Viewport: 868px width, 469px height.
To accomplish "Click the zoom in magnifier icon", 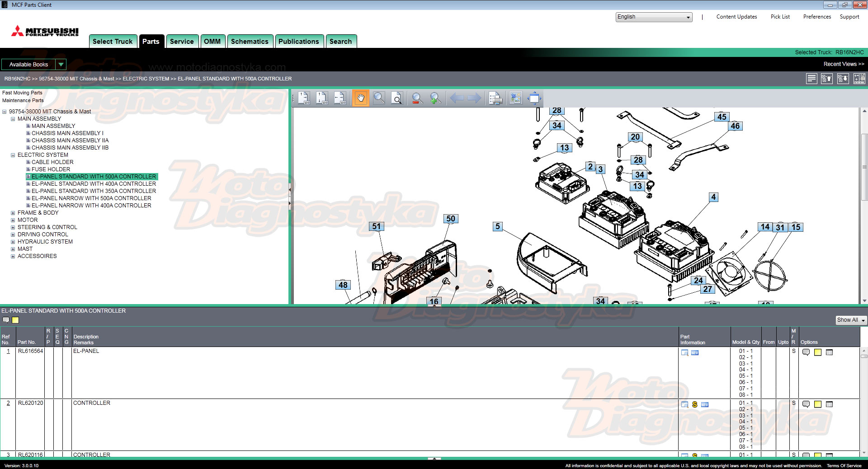I will pyautogui.click(x=435, y=98).
